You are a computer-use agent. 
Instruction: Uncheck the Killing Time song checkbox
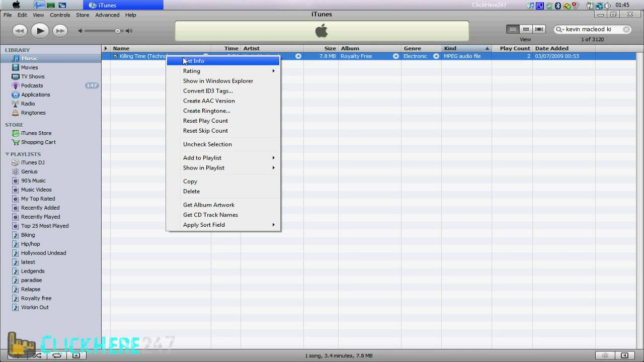pyautogui.click(x=115, y=56)
